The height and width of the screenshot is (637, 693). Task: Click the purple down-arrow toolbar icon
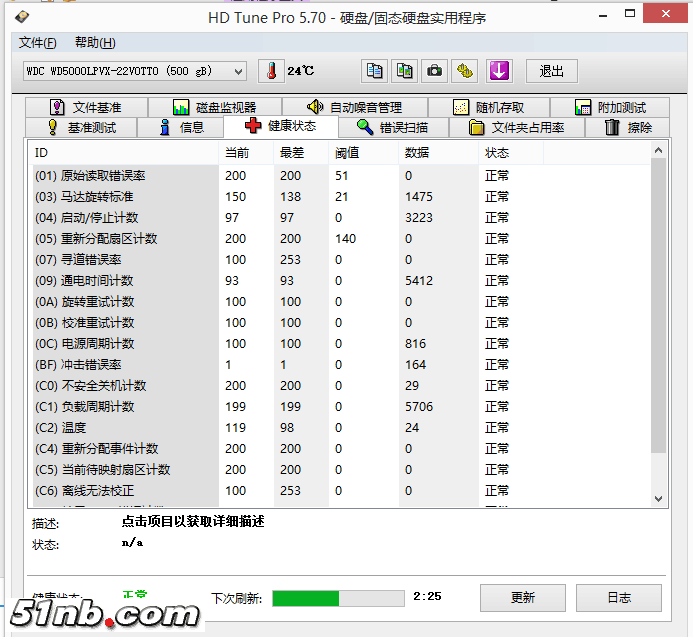coord(499,71)
